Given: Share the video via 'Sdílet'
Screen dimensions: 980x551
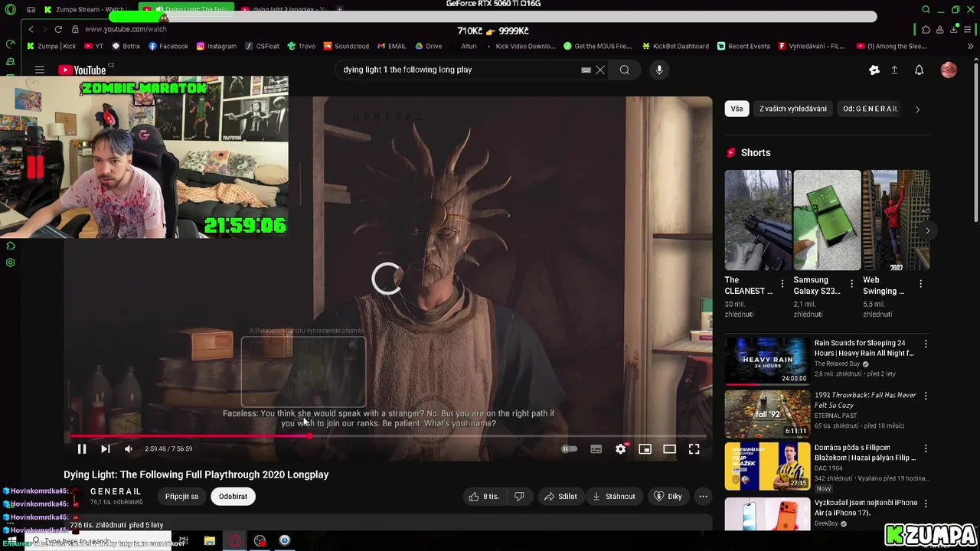Looking at the screenshot, I should [x=560, y=497].
